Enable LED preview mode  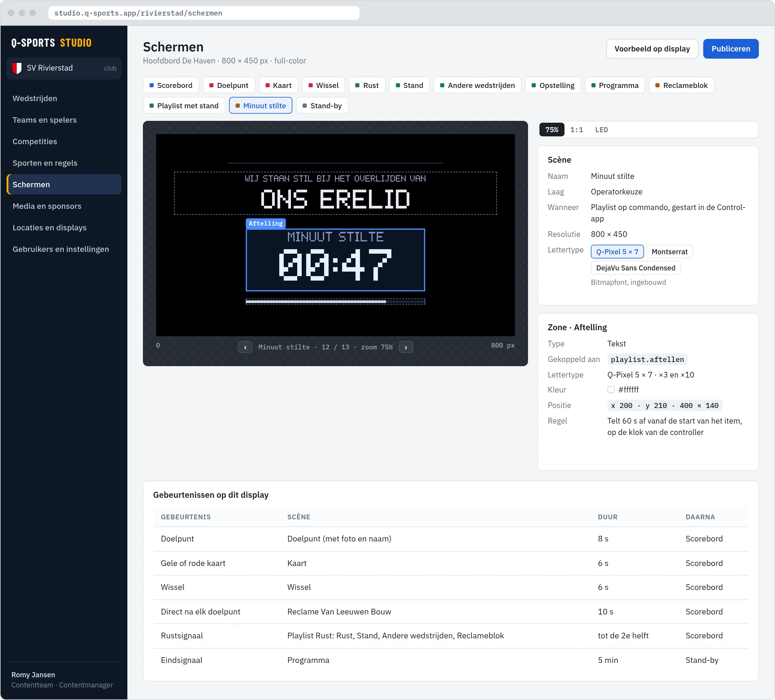pyautogui.click(x=602, y=130)
